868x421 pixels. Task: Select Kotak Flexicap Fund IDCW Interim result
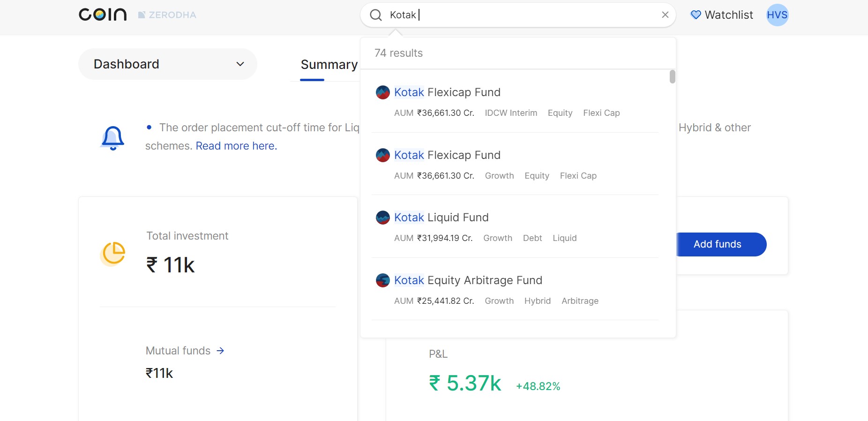click(515, 102)
